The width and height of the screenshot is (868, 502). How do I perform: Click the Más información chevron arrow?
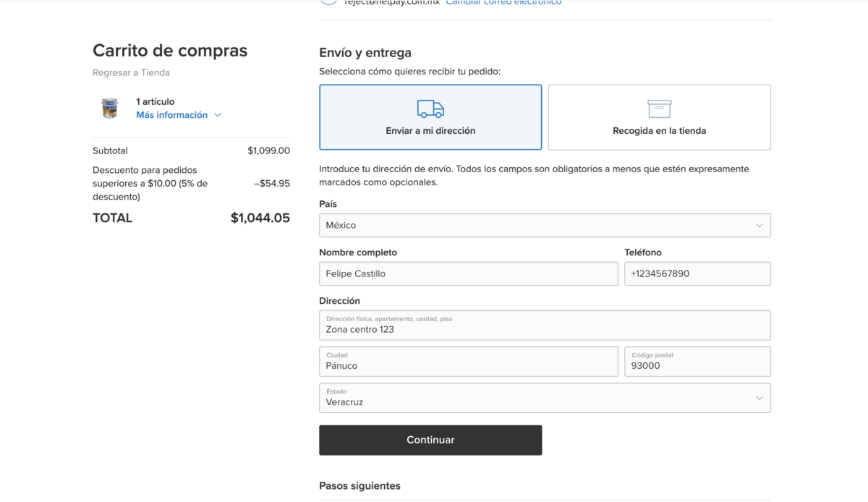[x=218, y=114]
